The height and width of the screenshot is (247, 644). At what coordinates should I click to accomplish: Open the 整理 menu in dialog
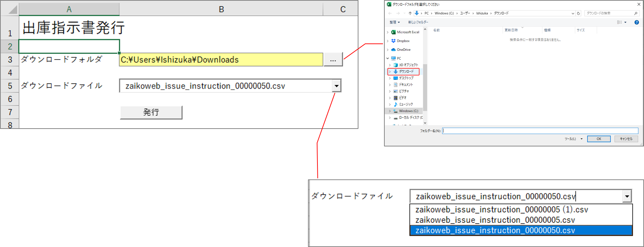coord(394,22)
